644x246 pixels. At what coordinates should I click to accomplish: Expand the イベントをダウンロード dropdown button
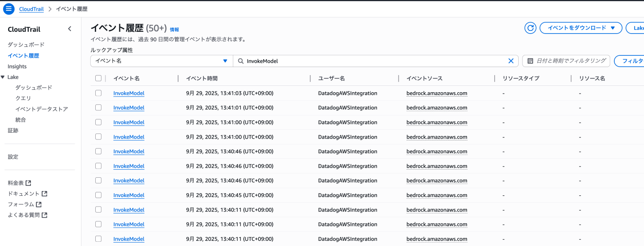580,28
